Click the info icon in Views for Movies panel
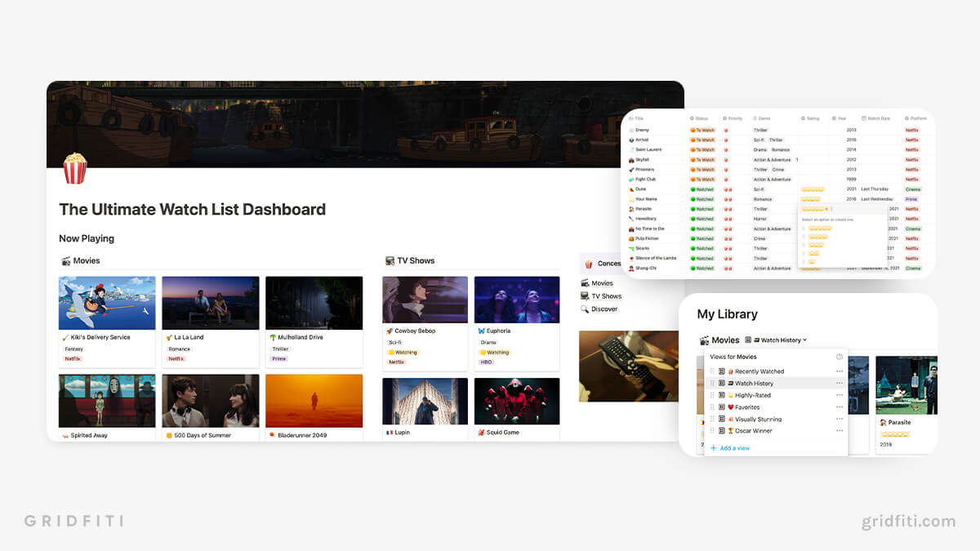The image size is (980, 551). click(x=840, y=357)
